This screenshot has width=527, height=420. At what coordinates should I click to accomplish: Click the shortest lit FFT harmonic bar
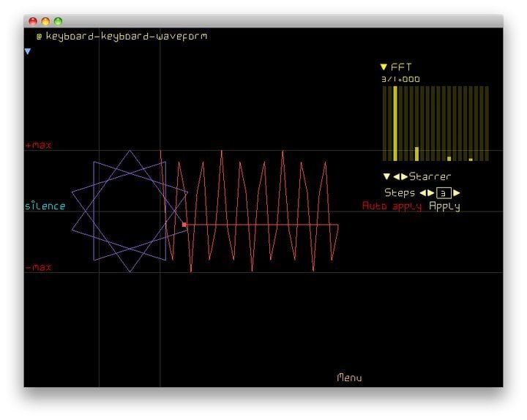click(x=471, y=160)
